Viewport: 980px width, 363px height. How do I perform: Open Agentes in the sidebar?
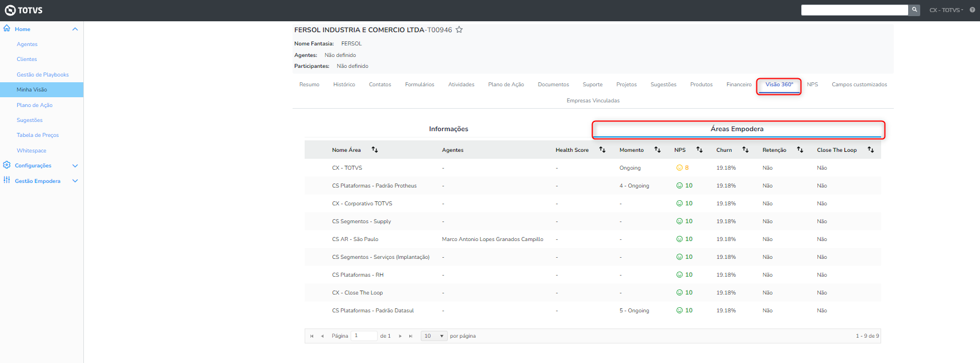tap(27, 44)
